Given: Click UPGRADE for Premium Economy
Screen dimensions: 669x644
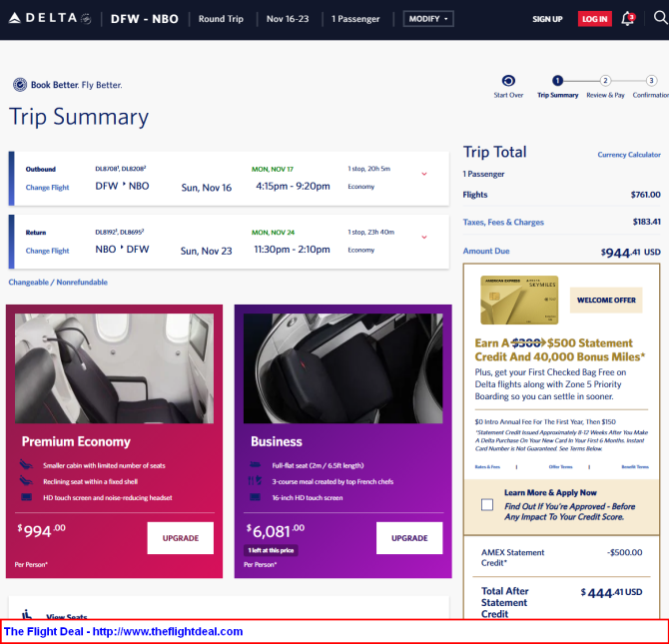Looking at the screenshot, I should click(x=181, y=538).
